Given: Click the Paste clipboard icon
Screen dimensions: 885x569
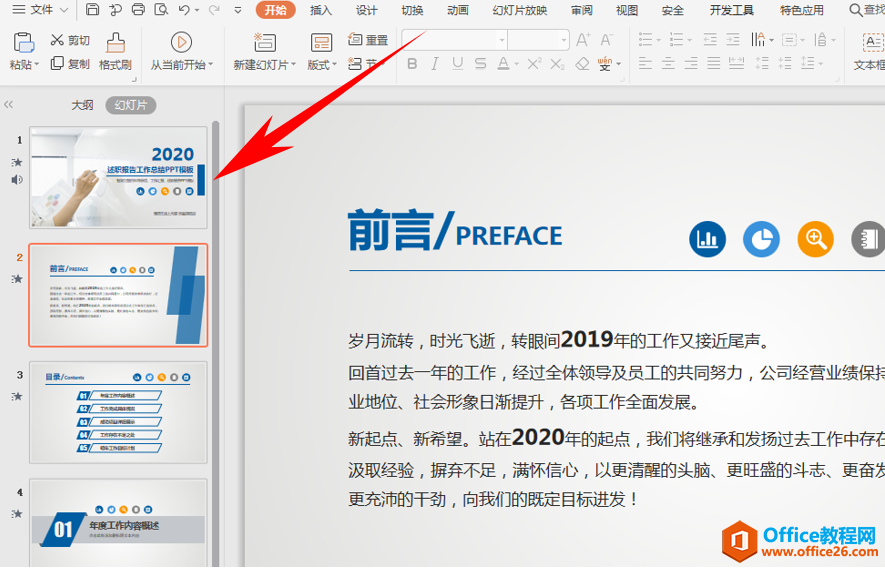Looking at the screenshot, I should (23, 43).
